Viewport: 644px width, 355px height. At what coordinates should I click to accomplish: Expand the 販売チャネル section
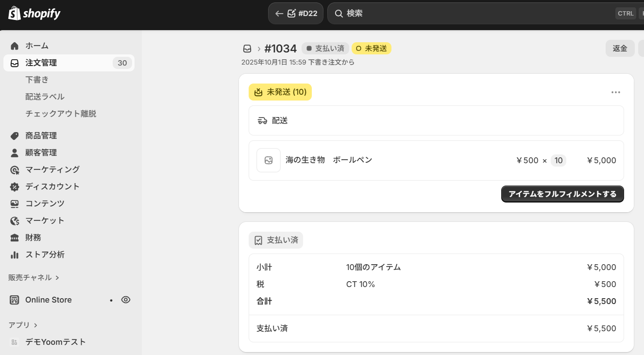click(x=34, y=277)
